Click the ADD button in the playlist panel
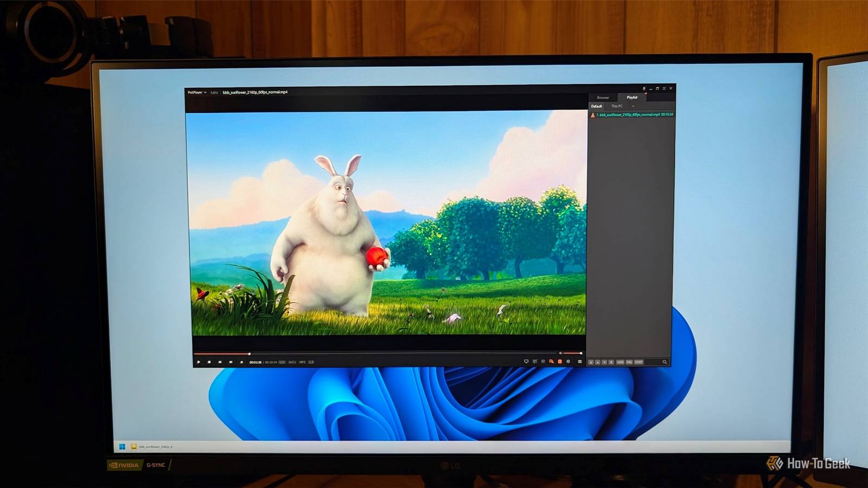Screen dimensions: 868x488 pos(621,362)
